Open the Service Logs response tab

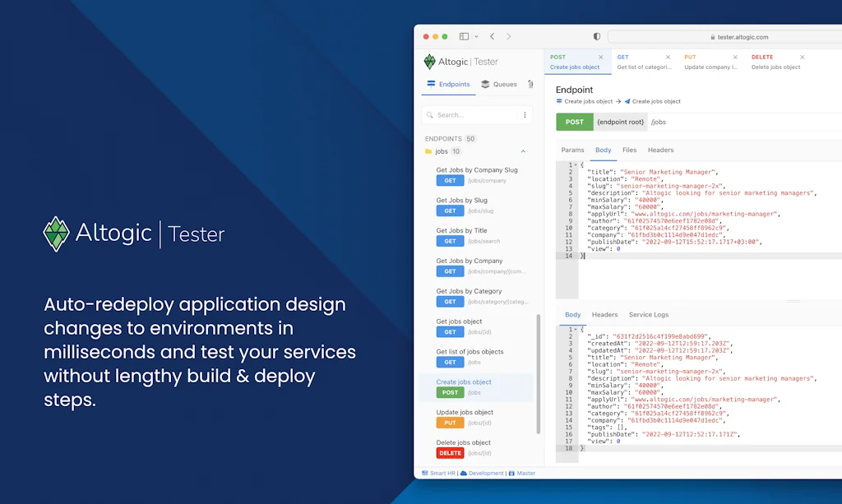click(x=649, y=315)
